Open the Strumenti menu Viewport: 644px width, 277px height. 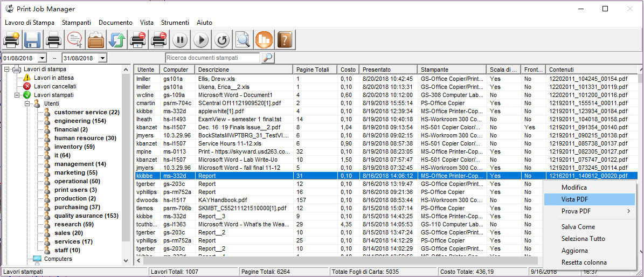pos(175,23)
